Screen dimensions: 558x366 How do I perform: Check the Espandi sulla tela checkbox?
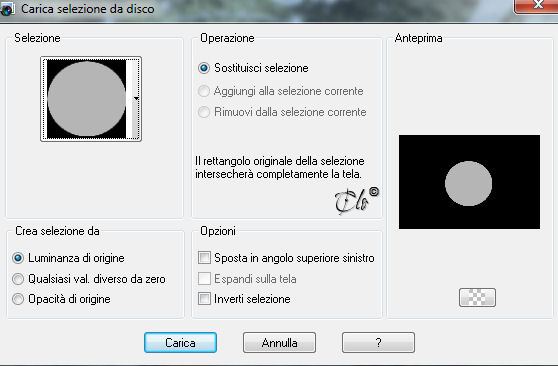coord(204,278)
